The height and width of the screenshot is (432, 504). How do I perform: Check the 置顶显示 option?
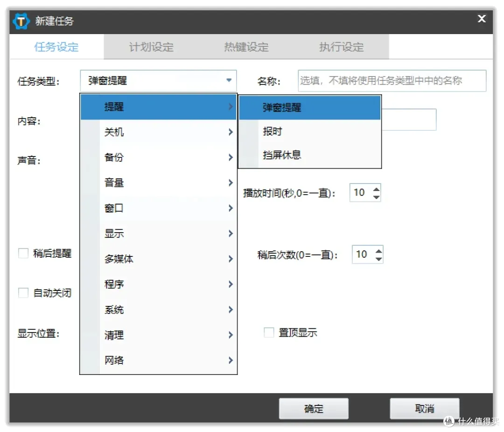(x=269, y=332)
